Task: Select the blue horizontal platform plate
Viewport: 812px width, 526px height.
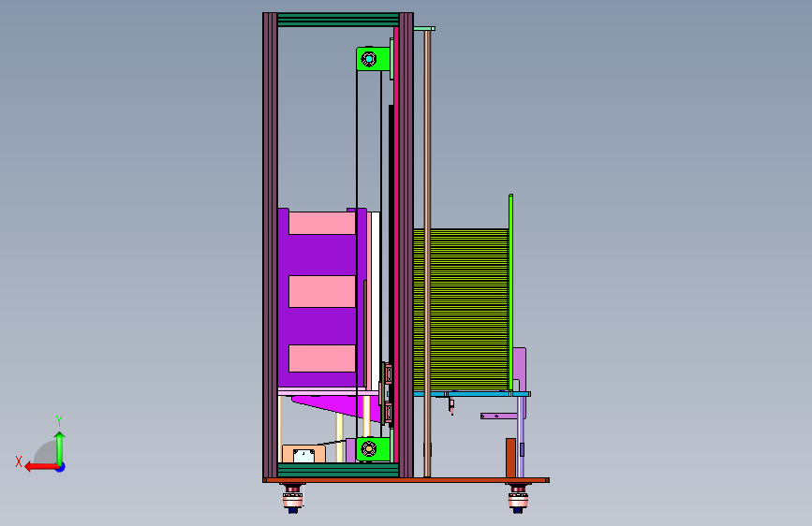Action: point(472,394)
